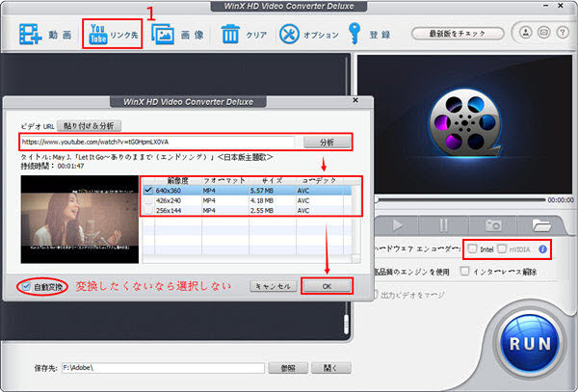Click the コーデック column header
Image resolution: width=578 pixels, height=392 pixels.
319,180
